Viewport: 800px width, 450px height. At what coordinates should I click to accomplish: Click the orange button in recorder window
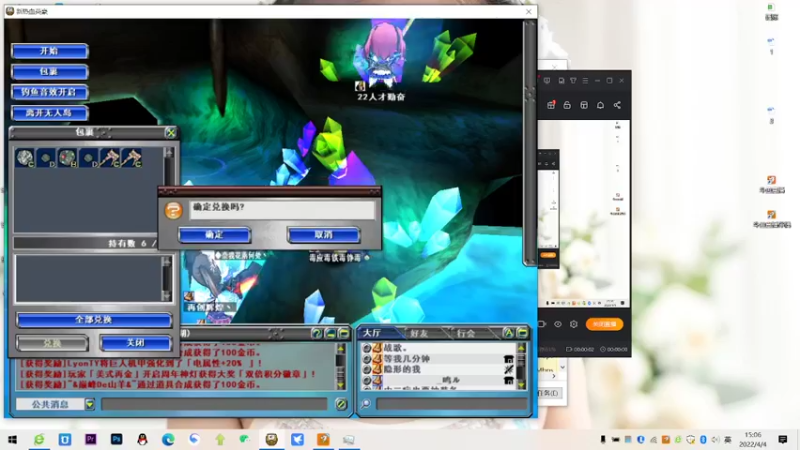tap(604, 324)
